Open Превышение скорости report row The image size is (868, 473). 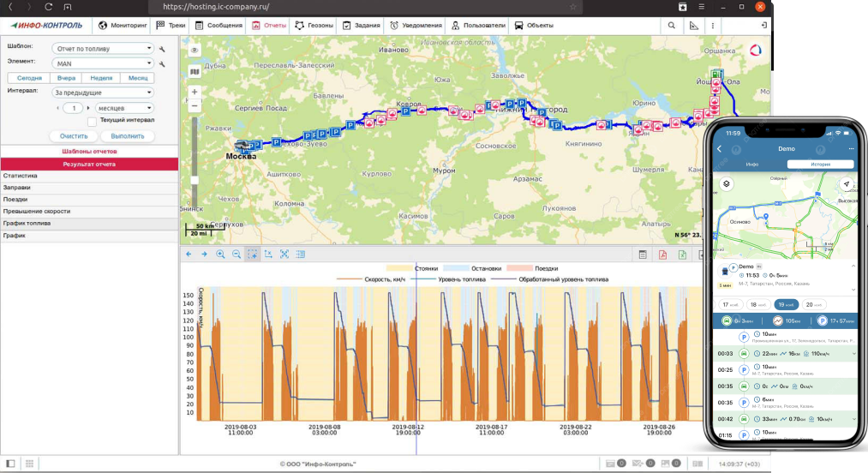tap(89, 211)
